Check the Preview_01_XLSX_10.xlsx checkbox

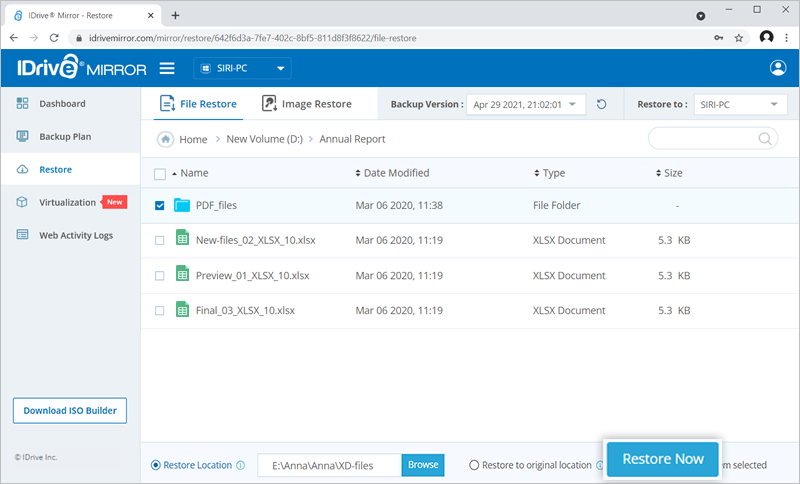point(160,275)
